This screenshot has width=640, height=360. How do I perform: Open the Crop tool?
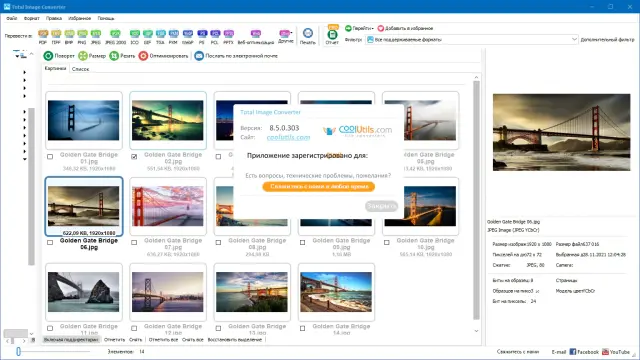coord(122,56)
